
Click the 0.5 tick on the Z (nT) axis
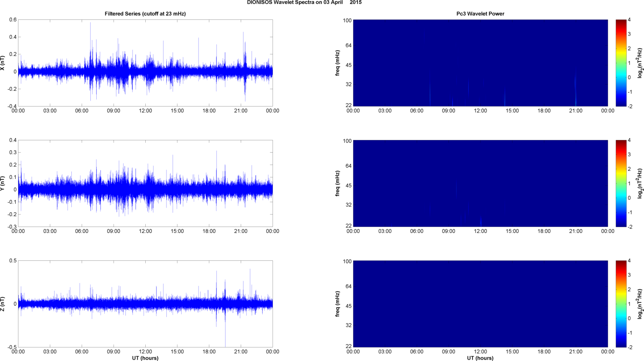click(x=13, y=261)
